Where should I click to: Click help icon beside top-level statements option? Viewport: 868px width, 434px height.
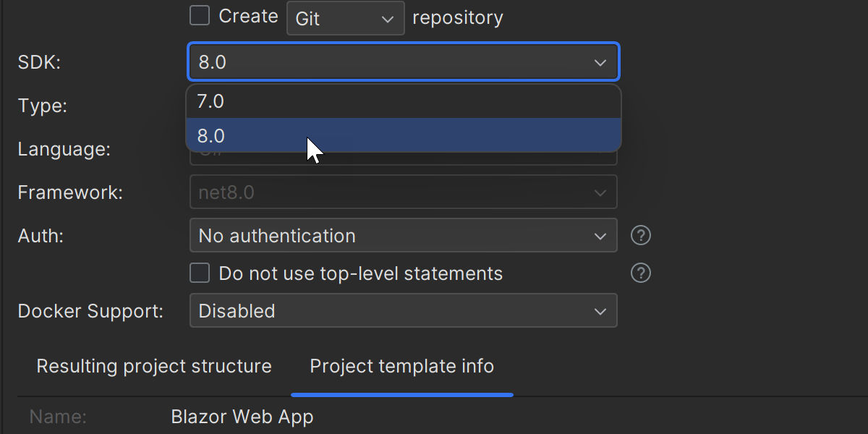[641, 273]
